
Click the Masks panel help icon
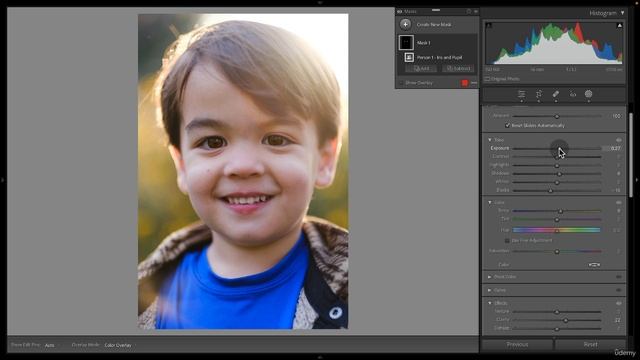469,11
